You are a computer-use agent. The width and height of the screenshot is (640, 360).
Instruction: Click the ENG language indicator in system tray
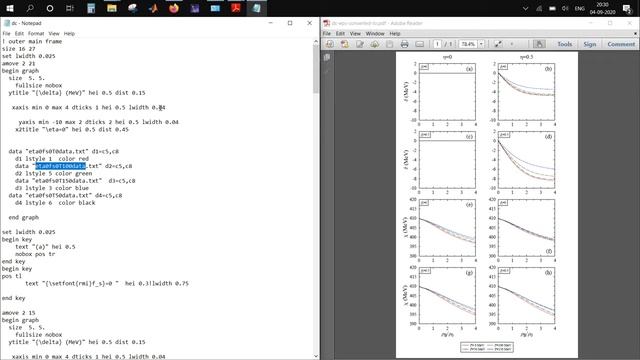[579, 9]
